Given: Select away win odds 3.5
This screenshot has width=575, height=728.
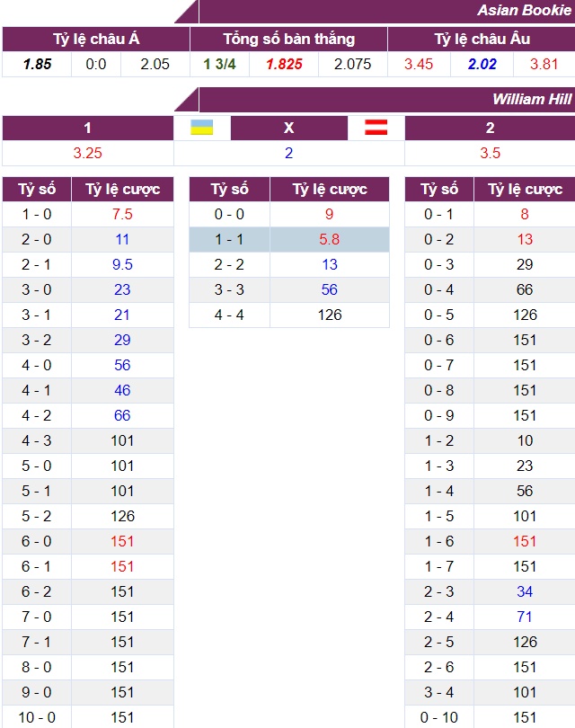Looking at the screenshot, I should click(x=490, y=153).
